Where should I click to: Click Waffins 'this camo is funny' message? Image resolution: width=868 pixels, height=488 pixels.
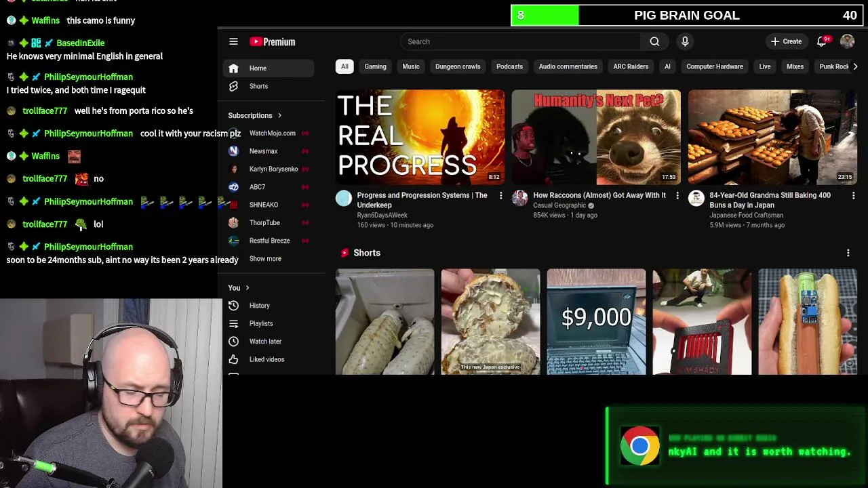pyautogui.click(x=101, y=20)
